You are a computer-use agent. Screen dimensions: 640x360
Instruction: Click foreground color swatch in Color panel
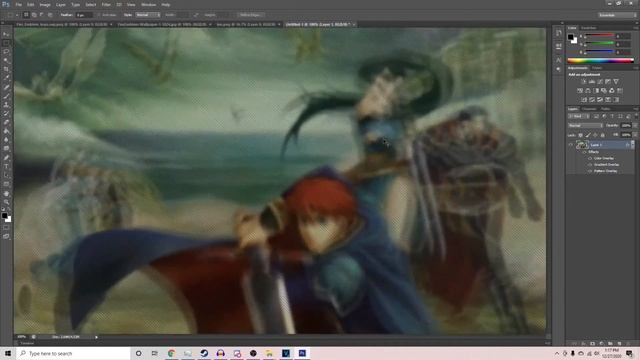pos(571,37)
